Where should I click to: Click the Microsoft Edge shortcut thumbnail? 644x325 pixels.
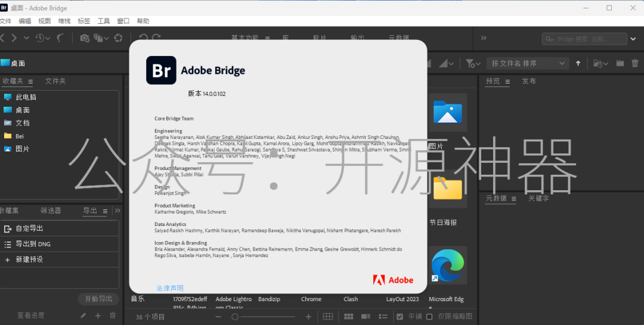click(x=447, y=265)
